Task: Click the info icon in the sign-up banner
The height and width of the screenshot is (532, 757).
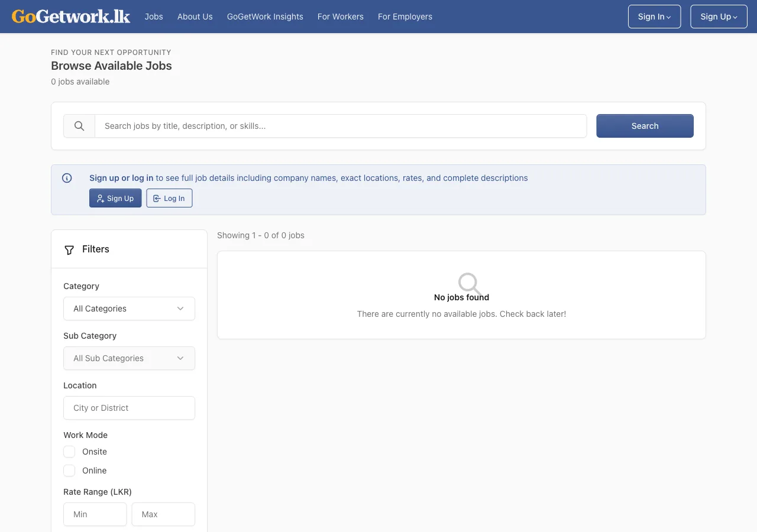Action: point(67,178)
